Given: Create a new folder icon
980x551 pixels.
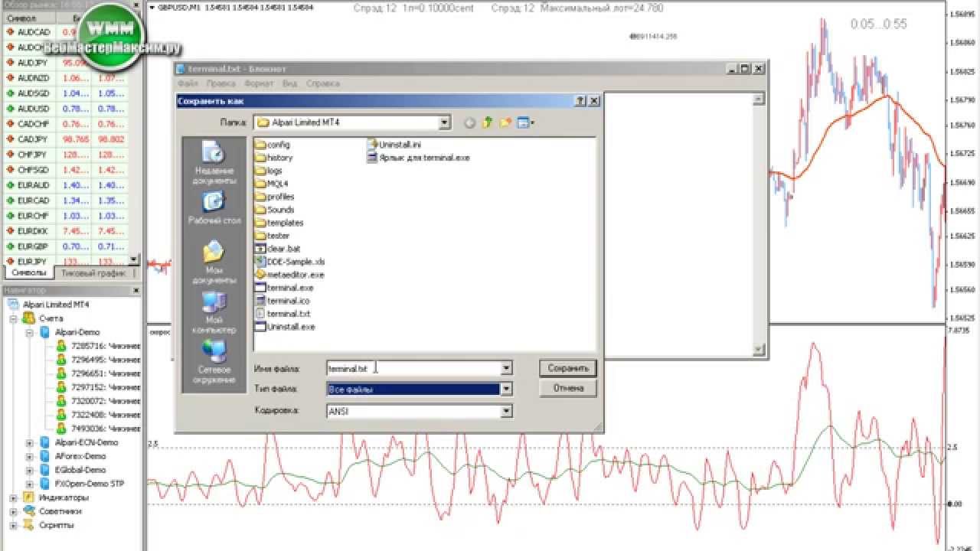Looking at the screenshot, I should tap(505, 122).
